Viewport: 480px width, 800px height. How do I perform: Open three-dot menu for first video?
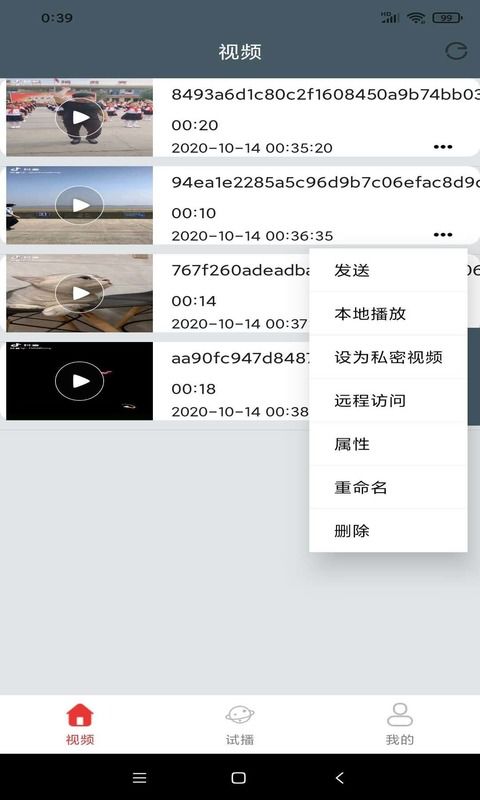tap(443, 147)
